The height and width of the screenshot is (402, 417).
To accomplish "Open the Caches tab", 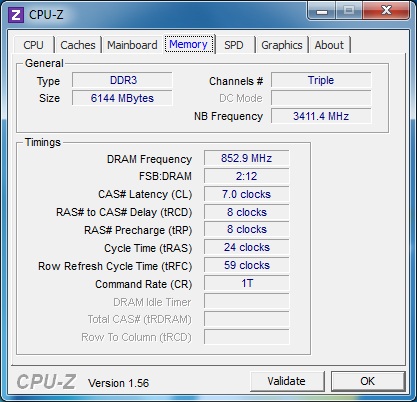I will coord(78,45).
